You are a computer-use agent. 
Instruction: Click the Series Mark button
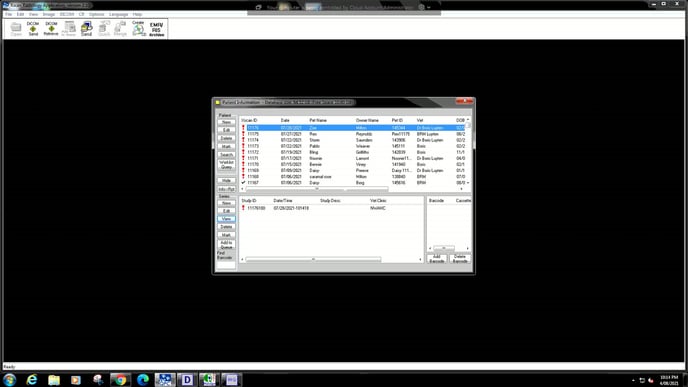coord(226,235)
